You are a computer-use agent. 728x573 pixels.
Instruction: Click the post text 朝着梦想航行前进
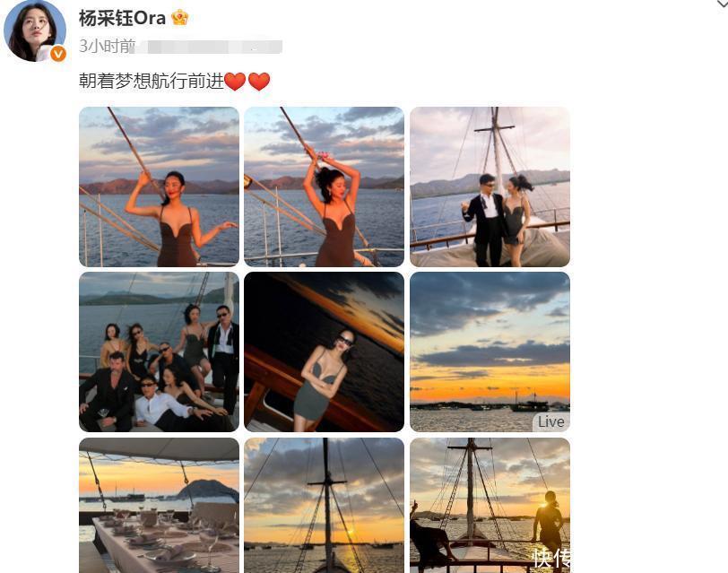coord(152,81)
